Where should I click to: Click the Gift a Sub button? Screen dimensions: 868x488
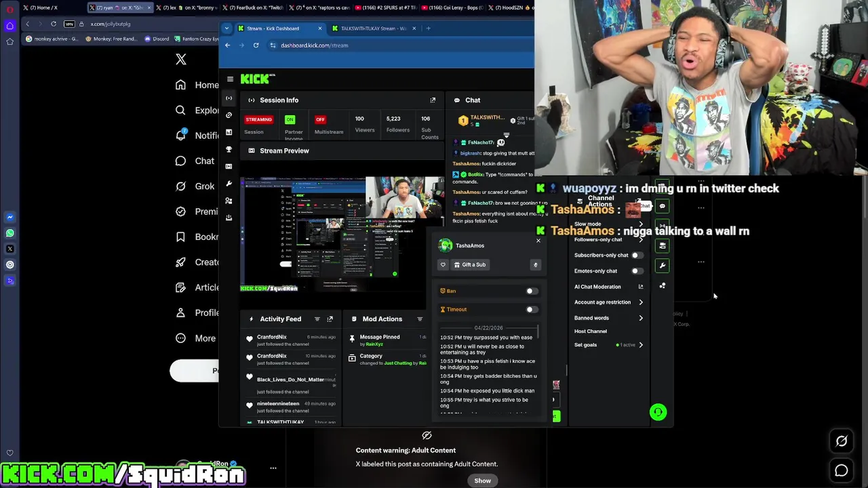(470, 265)
